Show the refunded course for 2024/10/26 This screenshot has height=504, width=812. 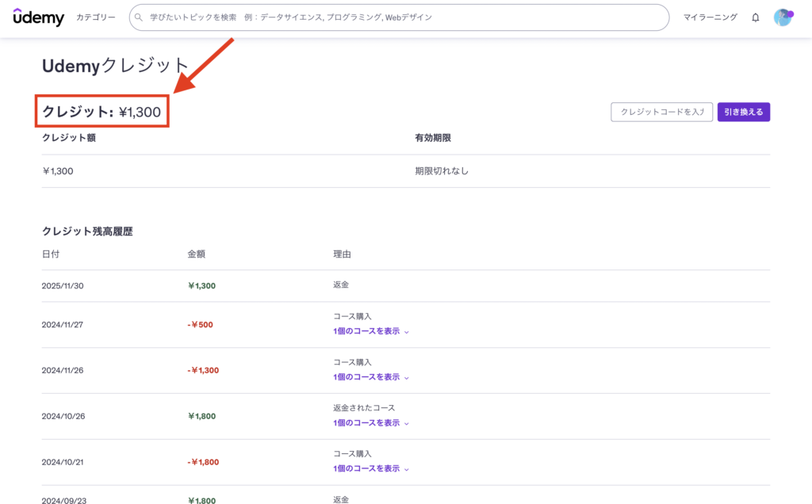[x=370, y=423]
